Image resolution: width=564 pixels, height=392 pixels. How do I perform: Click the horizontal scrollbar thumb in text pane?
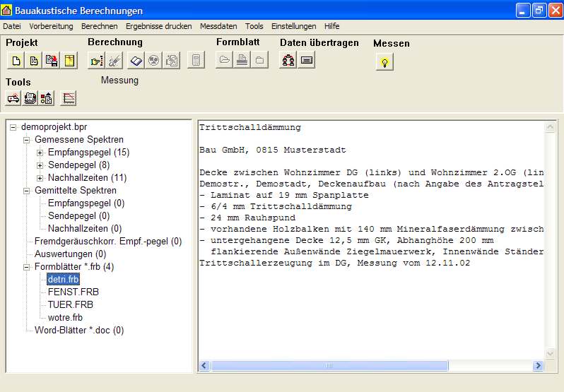(x=329, y=366)
